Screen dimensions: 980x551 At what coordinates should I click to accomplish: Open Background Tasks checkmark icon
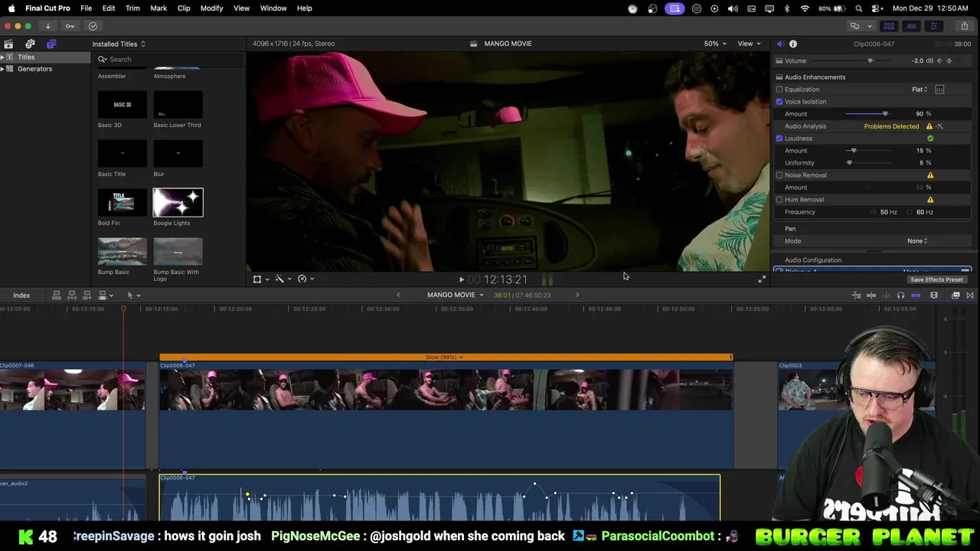point(93,26)
